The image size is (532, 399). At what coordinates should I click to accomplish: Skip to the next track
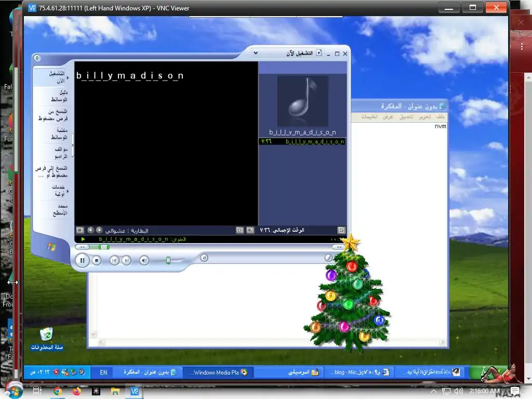126,261
